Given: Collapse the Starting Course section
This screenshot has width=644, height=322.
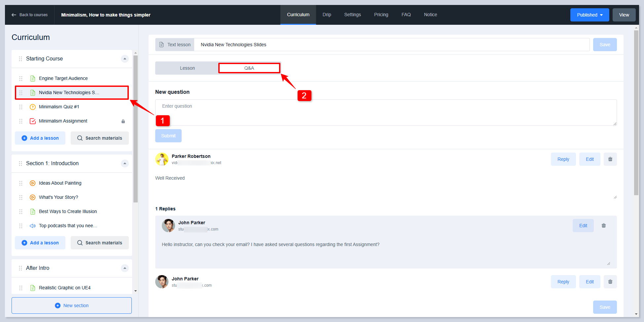Looking at the screenshot, I should [125, 59].
